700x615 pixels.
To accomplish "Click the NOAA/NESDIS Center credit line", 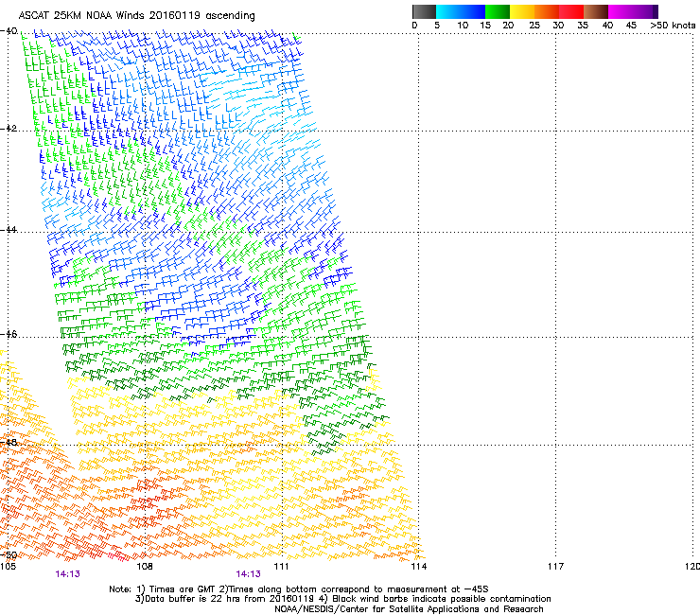I will coord(409,609).
